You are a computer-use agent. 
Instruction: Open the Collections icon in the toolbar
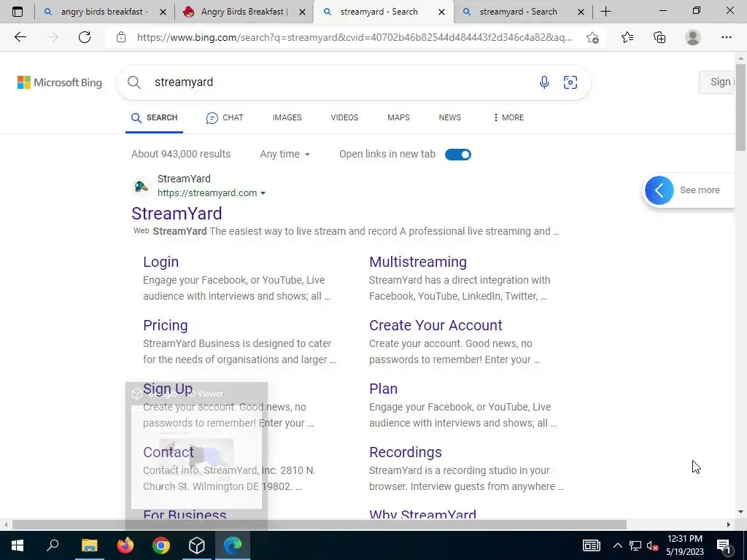659,37
